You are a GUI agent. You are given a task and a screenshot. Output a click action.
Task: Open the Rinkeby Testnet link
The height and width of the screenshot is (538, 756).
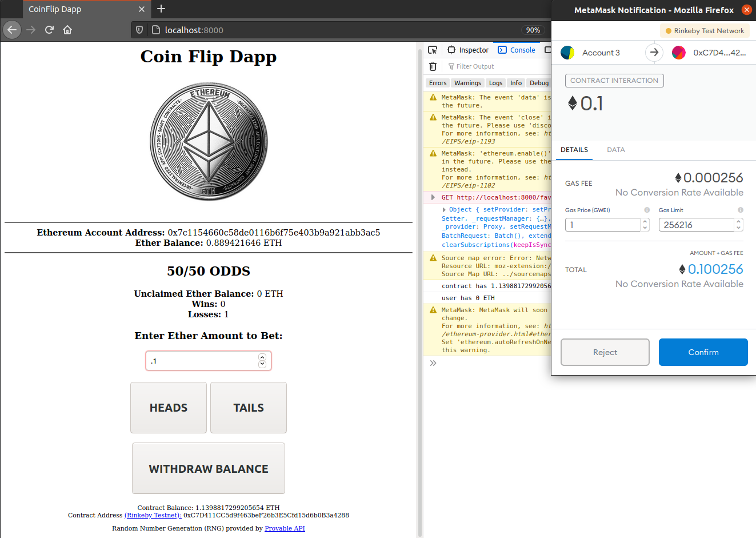[x=153, y=515]
